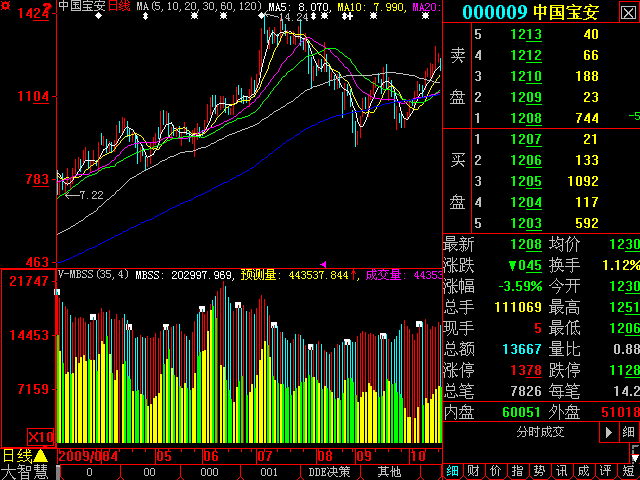
Task: Click sell level 4 price 1212
Action: 526,56
